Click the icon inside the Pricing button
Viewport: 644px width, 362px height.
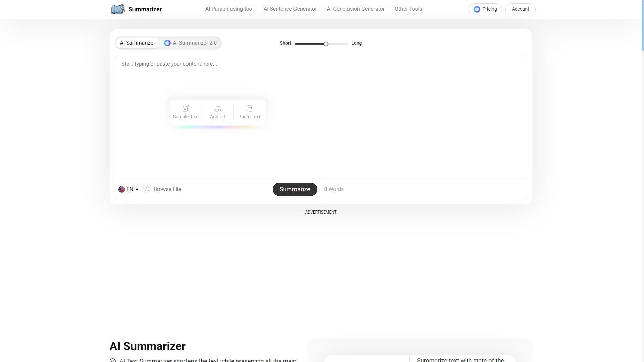pyautogui.click(x=477, y=9)
